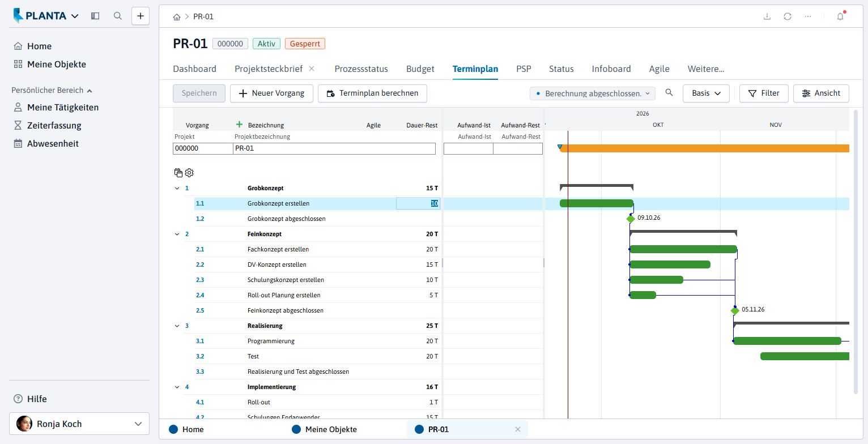The width and height of the screenshot is (868, 444).
Task: Click the refresh icon in top bar
Action: point(788,16)
